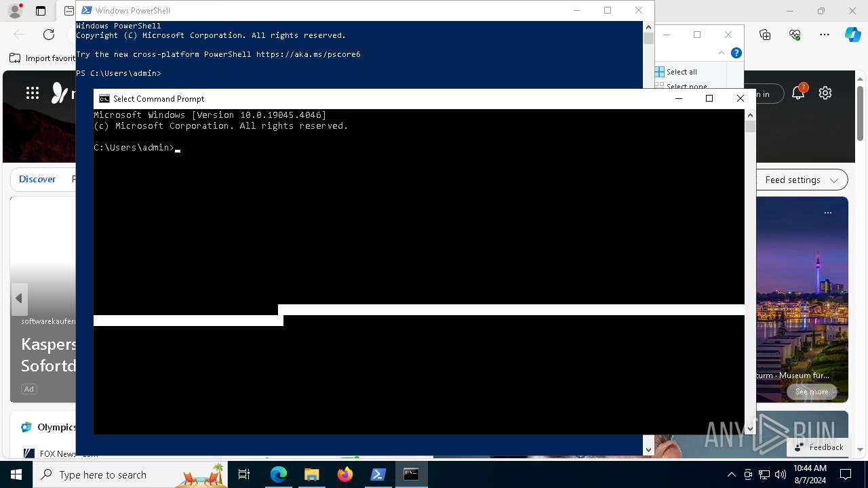Click the taskbar search box
The image size is (868, 488).
pos(130,474)
